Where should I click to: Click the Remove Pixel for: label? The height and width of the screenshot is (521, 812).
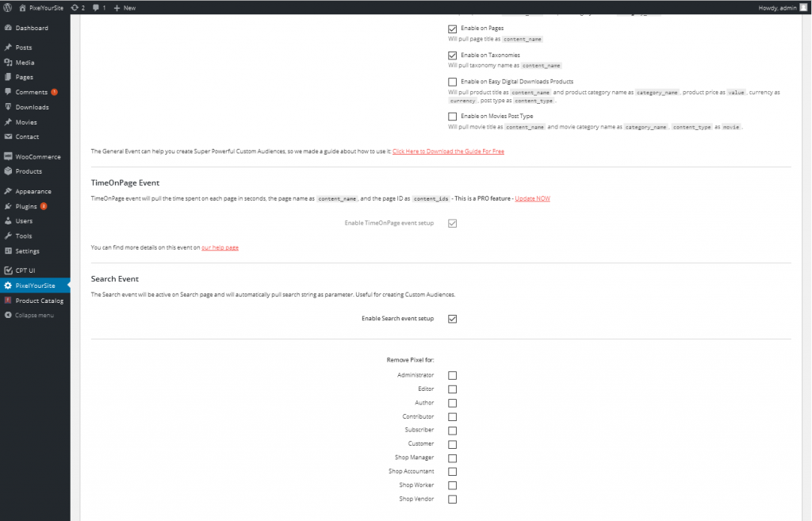[x=410, y=360]
